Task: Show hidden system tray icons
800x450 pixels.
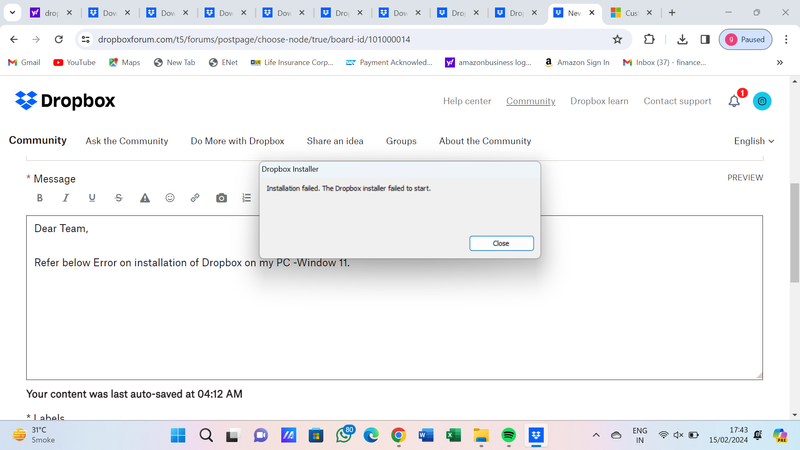Action: [x=596, y=435]
